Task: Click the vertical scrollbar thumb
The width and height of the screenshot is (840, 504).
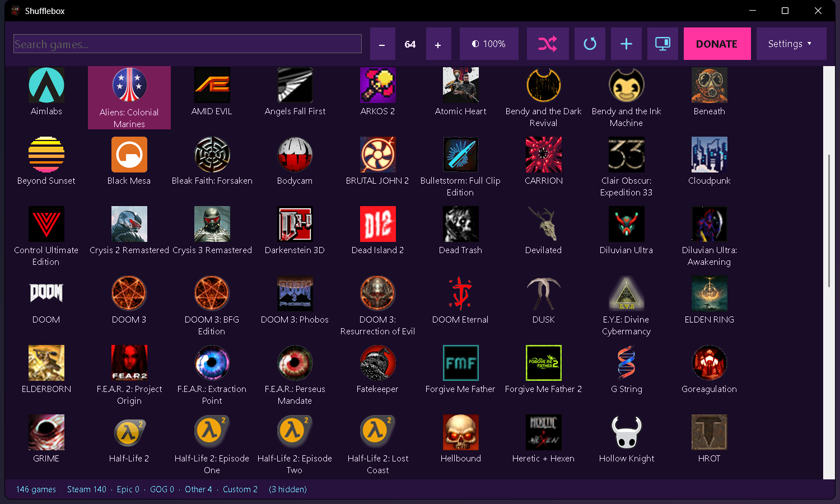Action: [829, 221]
